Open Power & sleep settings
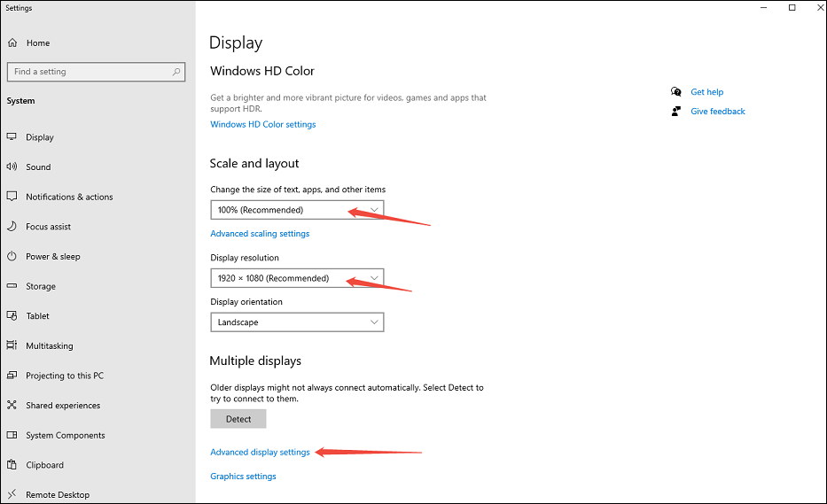This screenshot has width=827, height=504. 53,257
